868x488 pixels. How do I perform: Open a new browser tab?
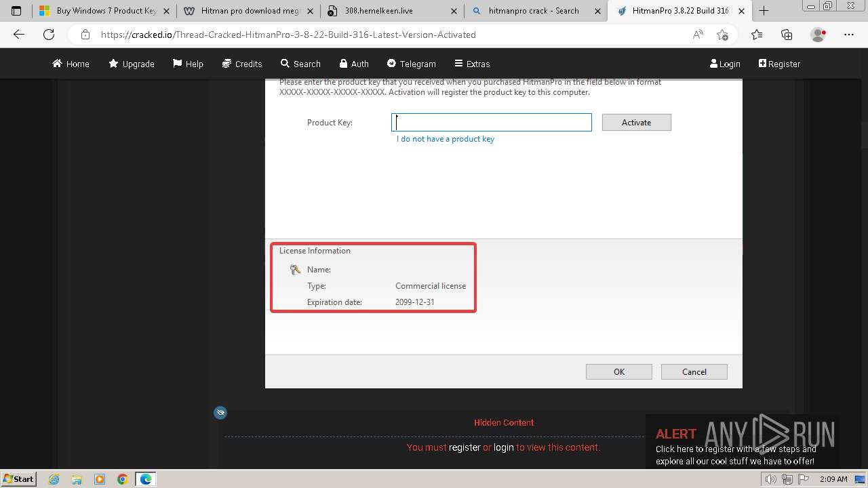click(x=764, y=11)
